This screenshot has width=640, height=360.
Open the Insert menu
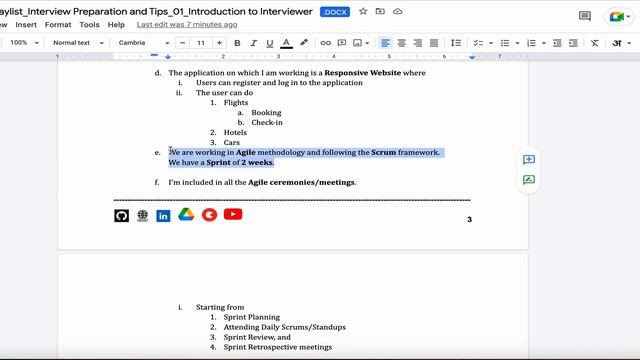(26, 24)
